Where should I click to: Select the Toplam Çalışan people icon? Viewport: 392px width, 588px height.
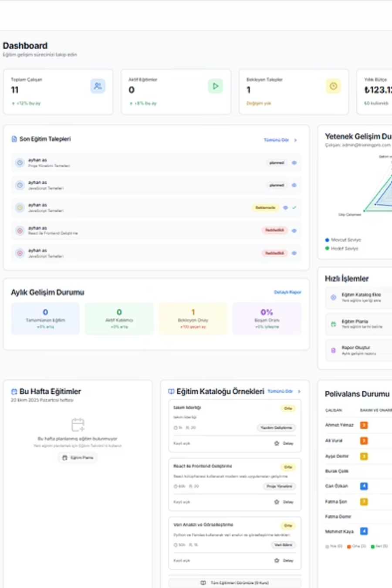(98, 86)
